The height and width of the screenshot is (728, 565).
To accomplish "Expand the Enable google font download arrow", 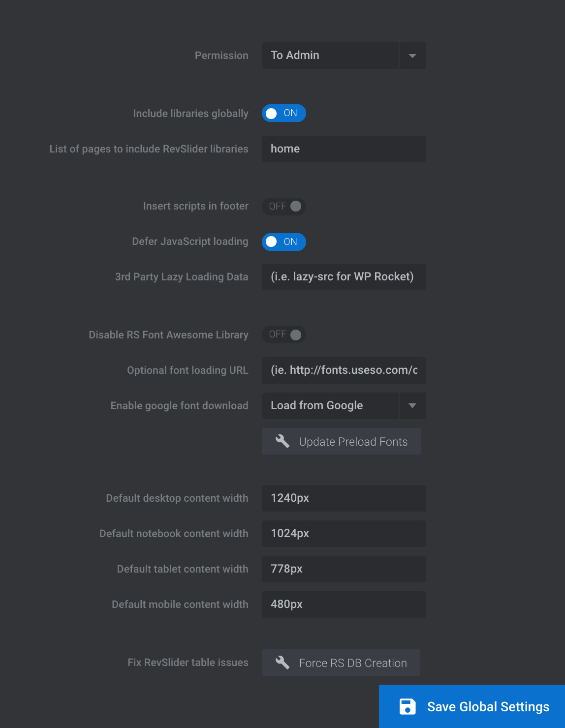I will [x=412, y=406].
